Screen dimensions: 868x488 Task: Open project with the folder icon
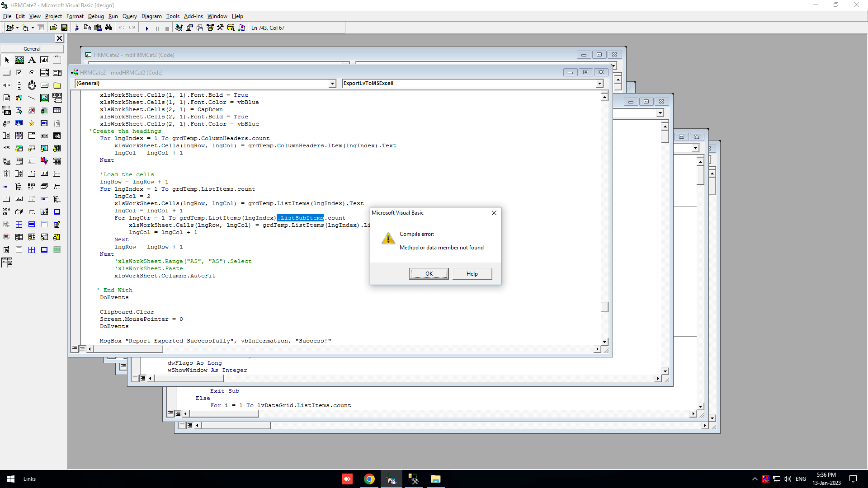[x=53, y=28]
